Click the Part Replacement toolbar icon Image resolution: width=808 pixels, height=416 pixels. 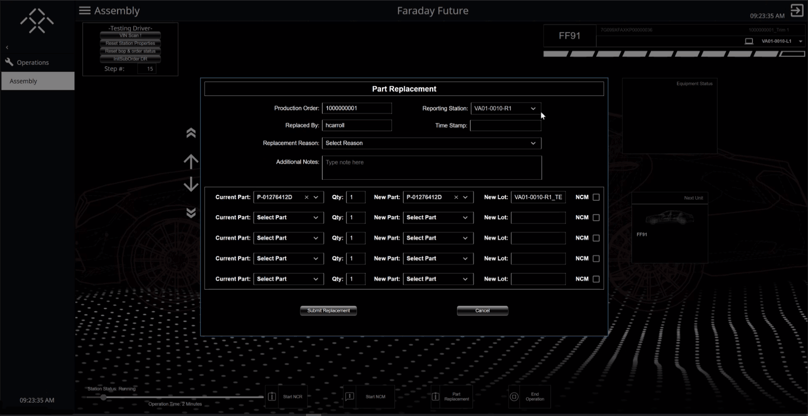(x=435, y=397)
